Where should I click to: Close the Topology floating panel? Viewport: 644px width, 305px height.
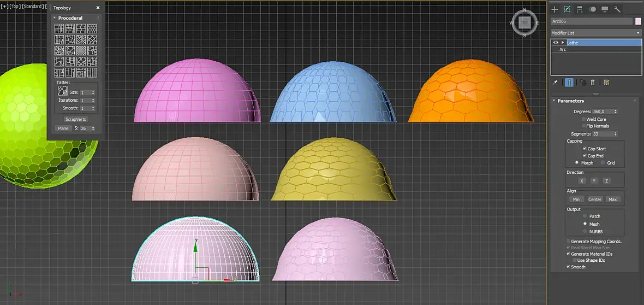tap(98, 8)
